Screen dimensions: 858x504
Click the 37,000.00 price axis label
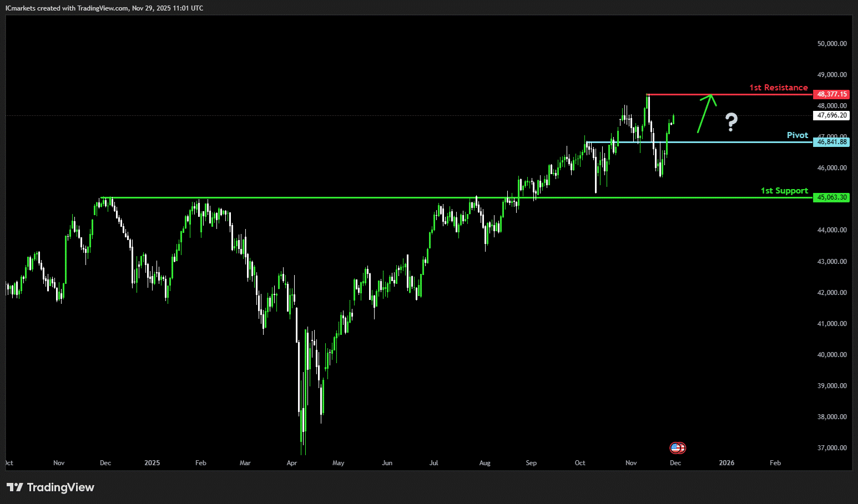click(x=831, y=448)
